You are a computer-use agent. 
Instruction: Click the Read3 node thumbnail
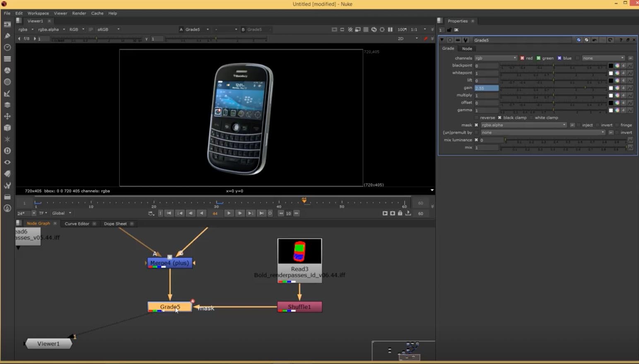click(x=299, y=251)
